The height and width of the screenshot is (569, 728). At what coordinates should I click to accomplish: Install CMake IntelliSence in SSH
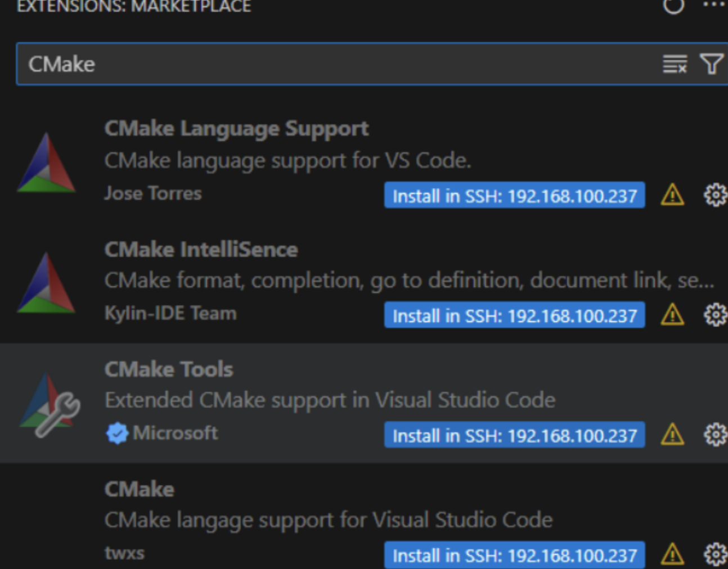(x=515, y=315)
